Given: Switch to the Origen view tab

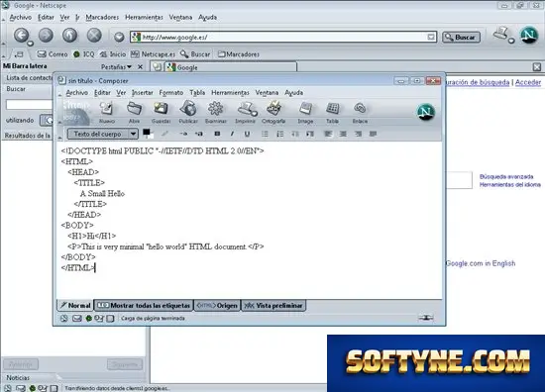Looking at the screenshot, I should pyautogui.click(x=217, y=306).
